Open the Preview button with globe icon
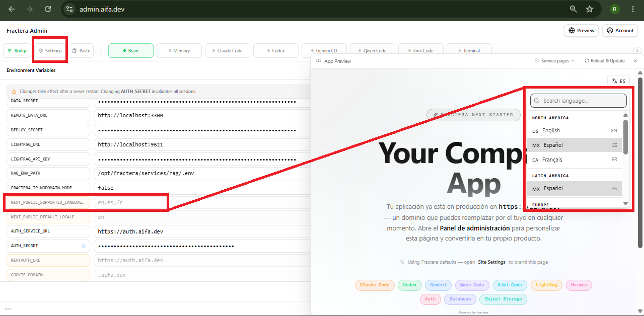The image size is (644, 316). pyautogui.click(x=582, y=31)
